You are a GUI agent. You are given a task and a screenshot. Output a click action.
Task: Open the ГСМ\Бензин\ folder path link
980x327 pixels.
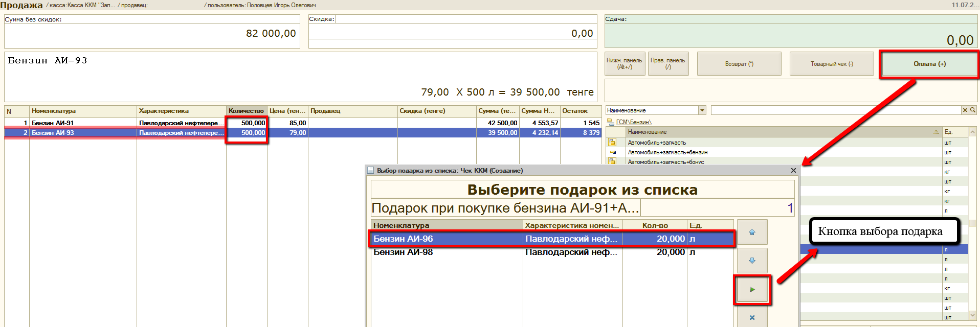click(x=633, y=122)
